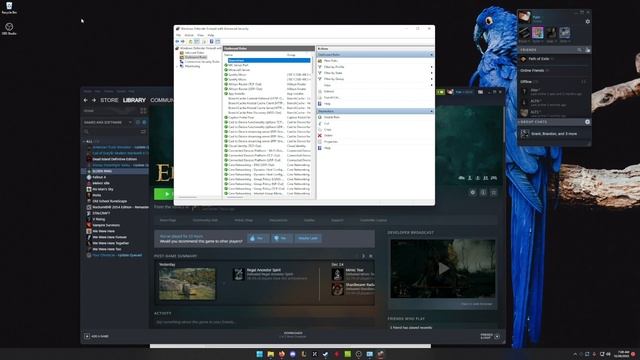Expand the Monitoring node in Firewall tree
The height and width of the screenshot is (360, 640).
point(177,66)
